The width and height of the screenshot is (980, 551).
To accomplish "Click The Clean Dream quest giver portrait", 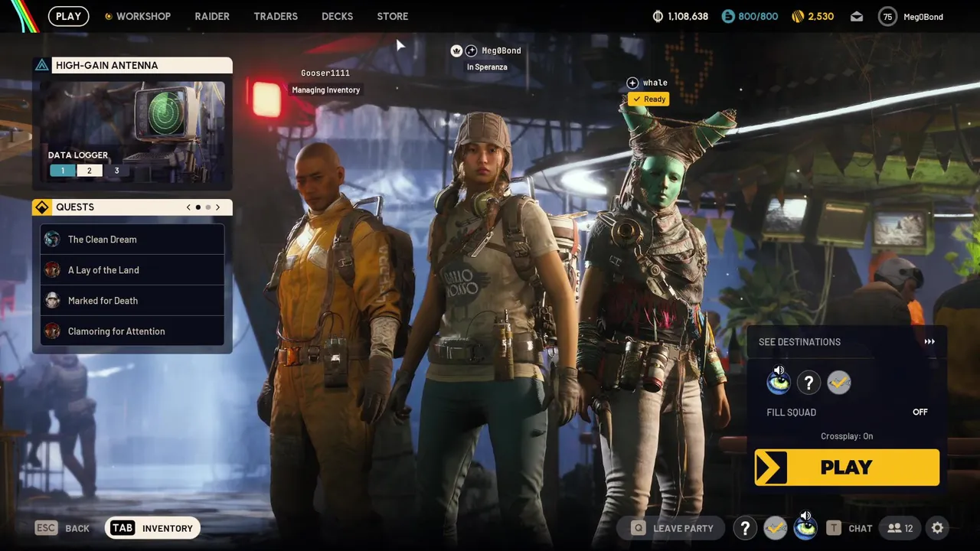I will coord(52,240).
